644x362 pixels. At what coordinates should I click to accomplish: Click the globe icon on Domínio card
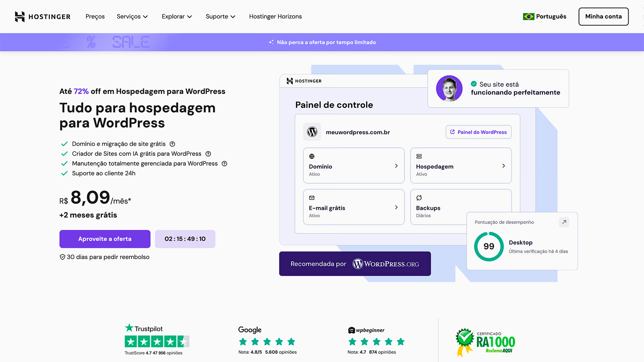coord(312,157)
